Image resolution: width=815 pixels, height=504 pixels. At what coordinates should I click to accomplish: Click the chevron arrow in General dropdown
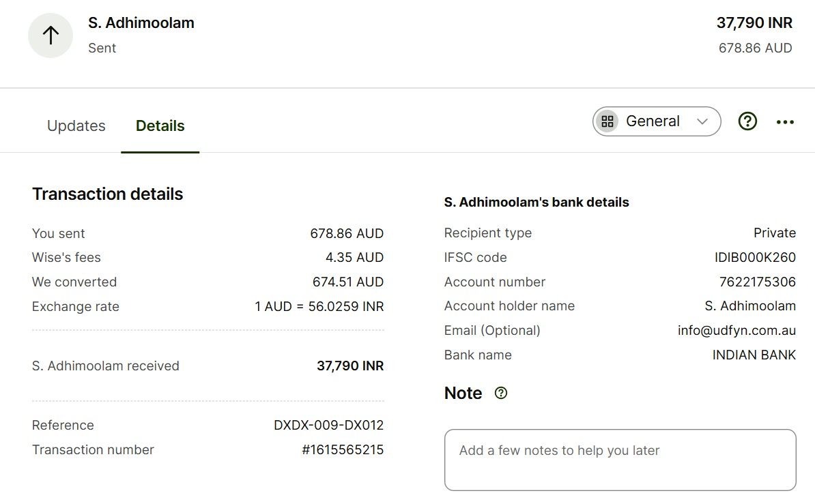coord(702,121)
